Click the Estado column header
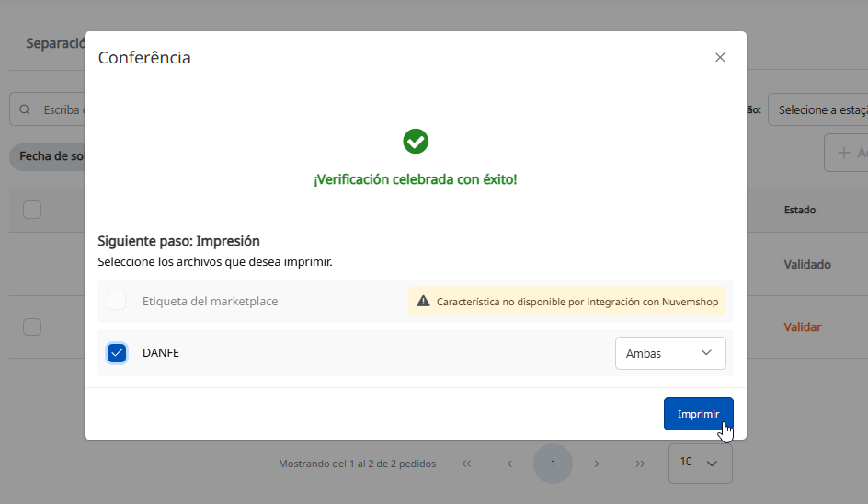Image resolution: width=868 pixels, height=504 pixels. click(799, 210)
